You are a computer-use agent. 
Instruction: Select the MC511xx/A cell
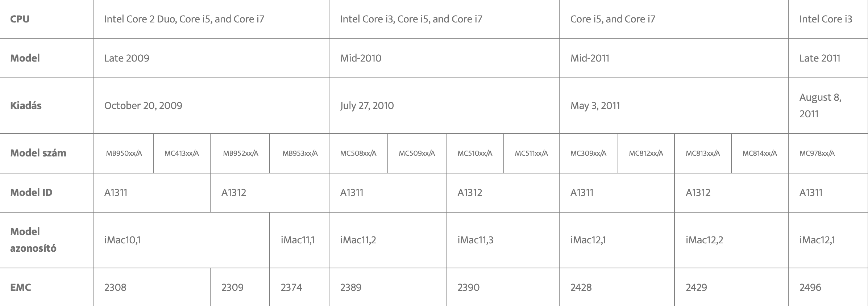(x=531, y=154)
